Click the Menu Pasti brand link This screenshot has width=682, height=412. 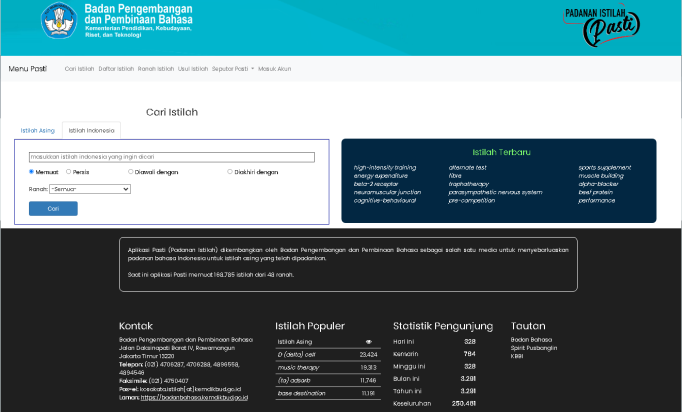coord(27,69)
